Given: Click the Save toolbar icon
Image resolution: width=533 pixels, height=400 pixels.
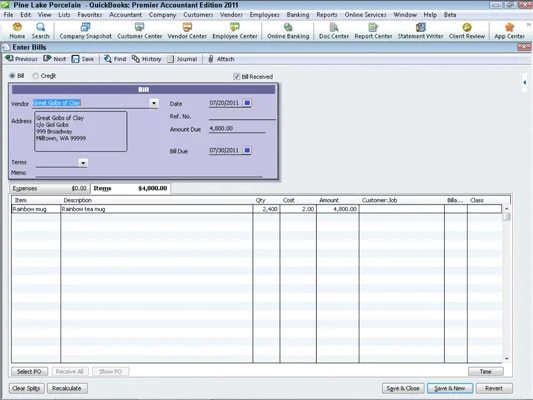Looking at the screenshot, I should 83,59.
